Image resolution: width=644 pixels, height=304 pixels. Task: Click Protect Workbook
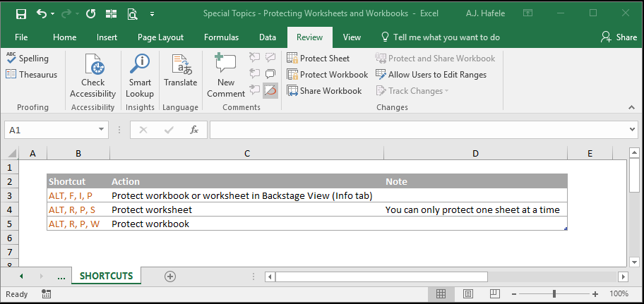328,75
